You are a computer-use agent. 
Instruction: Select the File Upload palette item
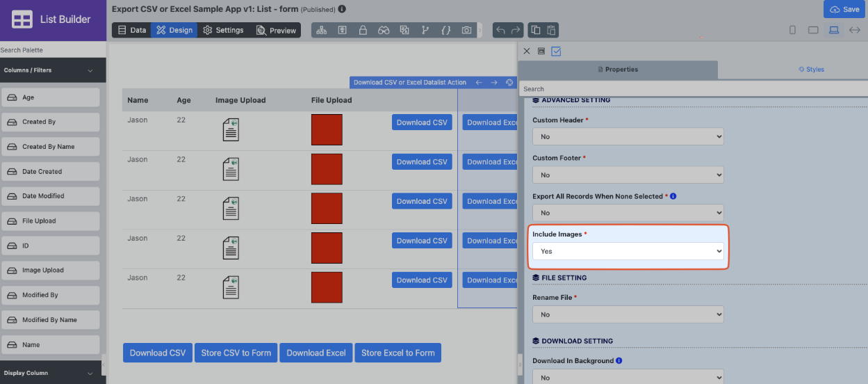coord(51,221)
